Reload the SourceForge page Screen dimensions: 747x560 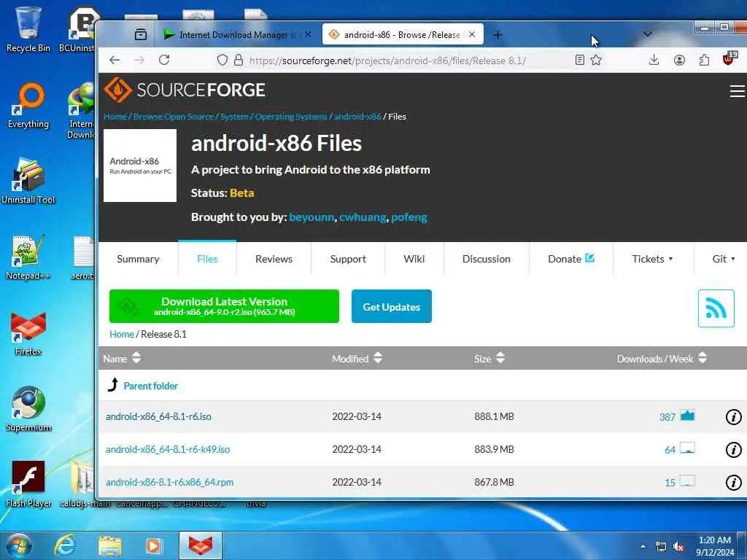164,60
